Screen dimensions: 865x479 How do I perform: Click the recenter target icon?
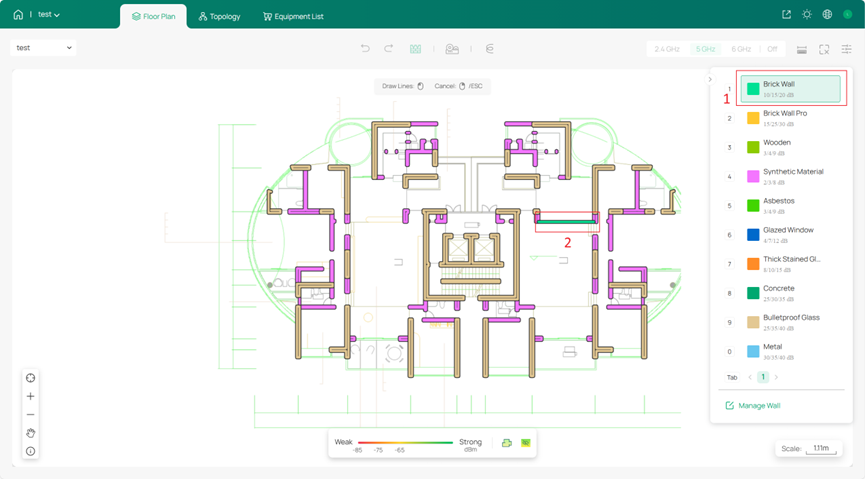coord(30,378)
